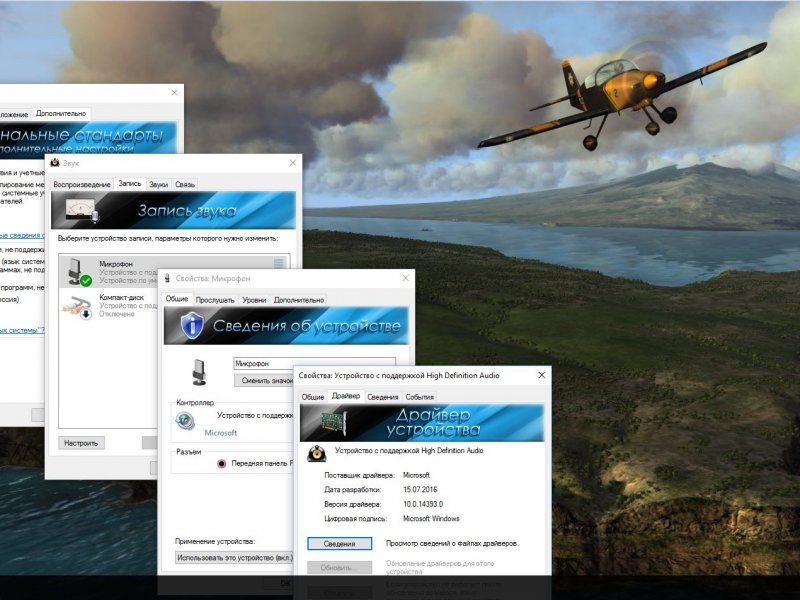
Task: Click the Отключено status under Компакт-диск
Action: [x=117, y=314]
